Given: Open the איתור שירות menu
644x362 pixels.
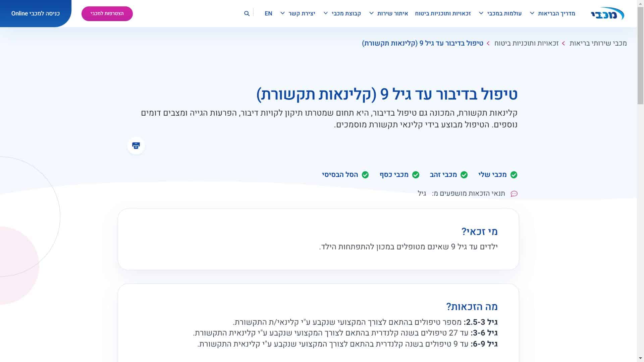Looking at the screenshot, I should click(x=392, y=13).
